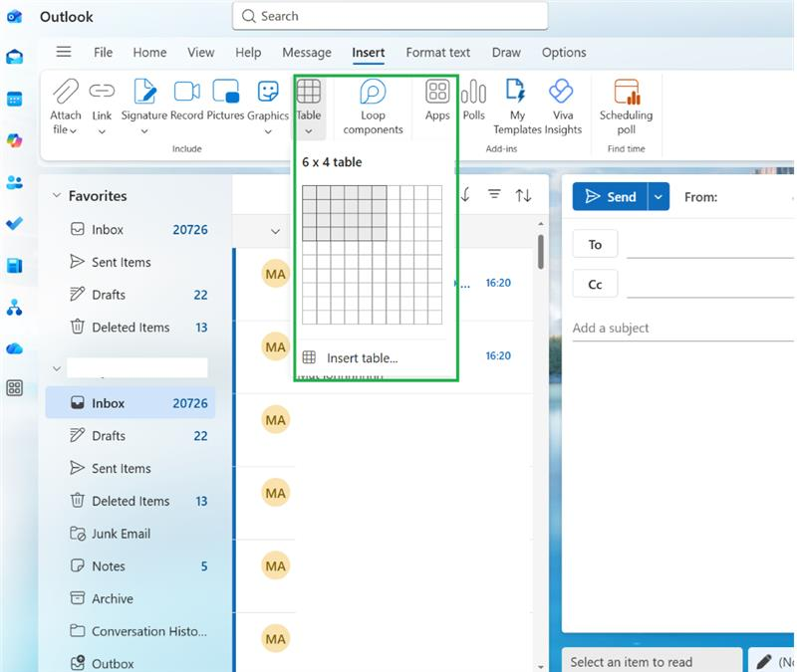Click the Polls icon
This screenshot has height=672, width=797.
coord(474,92)
